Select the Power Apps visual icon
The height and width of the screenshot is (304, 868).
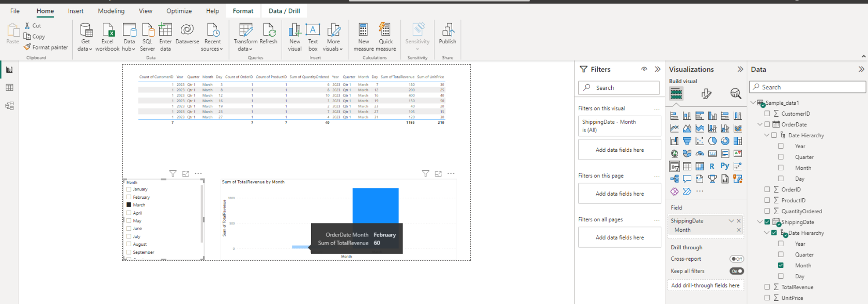674,191
